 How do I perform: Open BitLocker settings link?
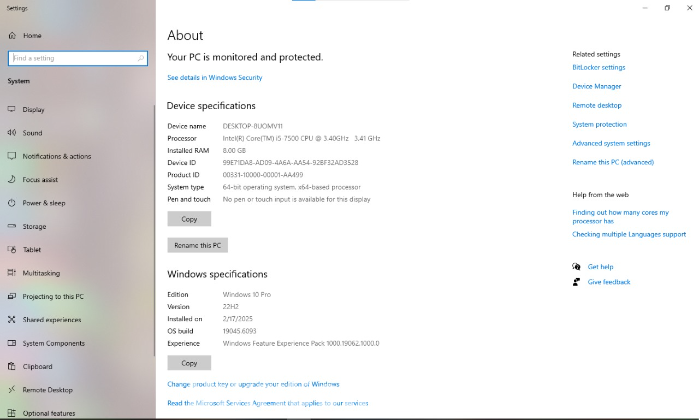pos(599,67)
